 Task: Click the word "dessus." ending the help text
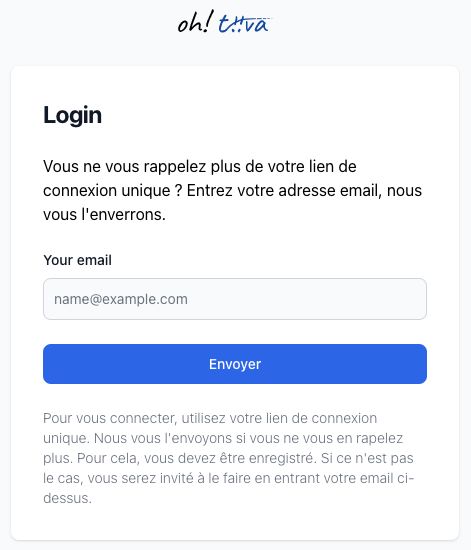point(67,498)
